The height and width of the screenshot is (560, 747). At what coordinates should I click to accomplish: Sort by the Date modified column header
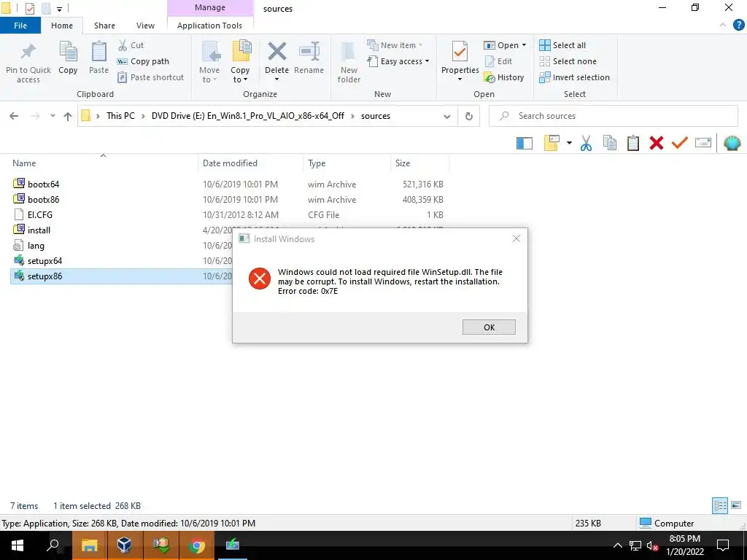point(250,163)
